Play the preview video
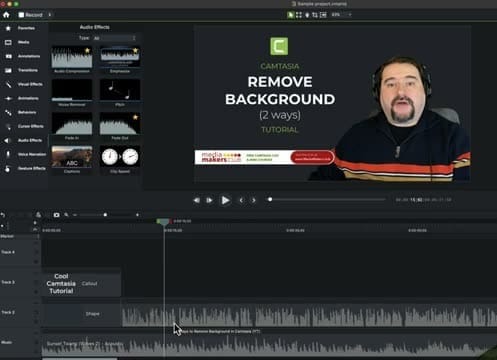Viewport: 497px width, 360px height. click(225, 200)
